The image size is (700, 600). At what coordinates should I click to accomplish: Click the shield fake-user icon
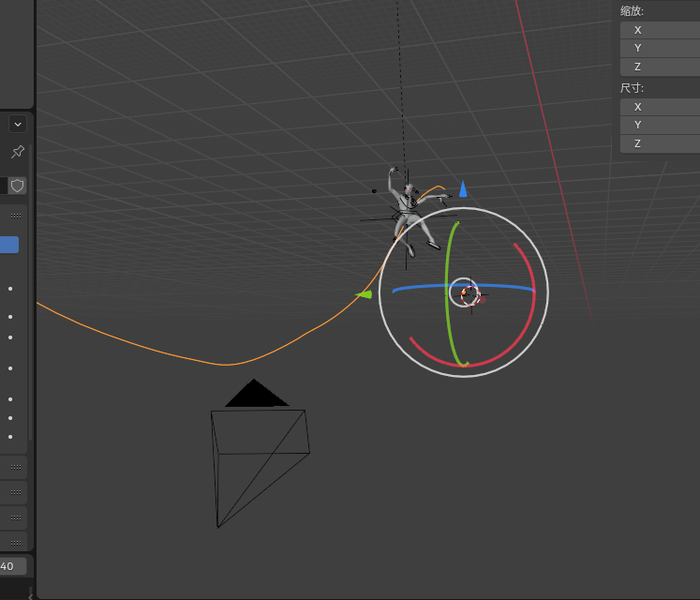pos(17,186)
